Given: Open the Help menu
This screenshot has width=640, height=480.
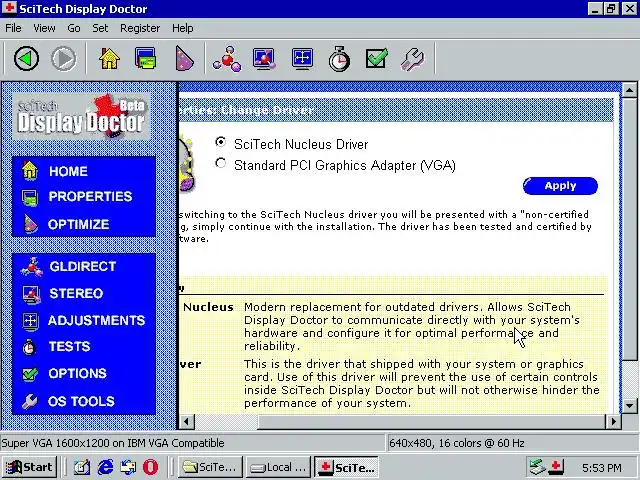Looking at the screenshot, I should click(x=182, y=28).
